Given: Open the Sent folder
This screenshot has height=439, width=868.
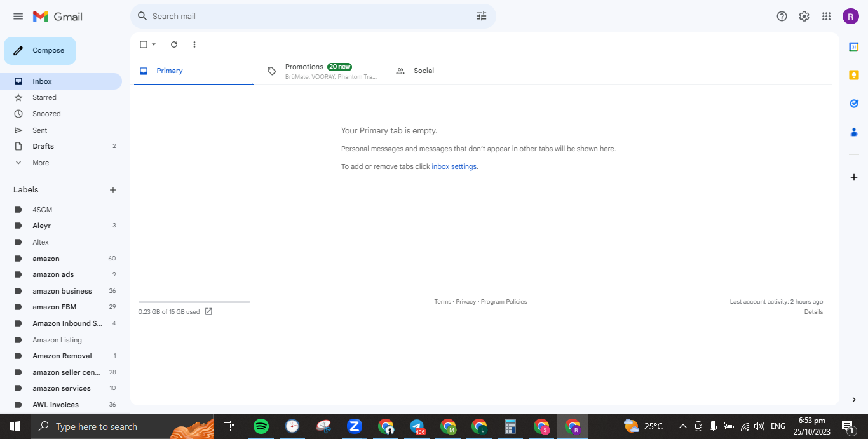Looking at the screenshot, I should 61,130.
